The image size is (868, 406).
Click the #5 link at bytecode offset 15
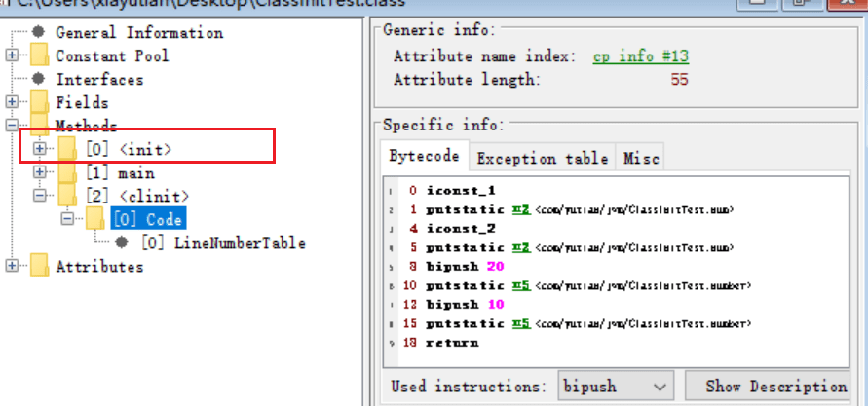tap(520, 322)
